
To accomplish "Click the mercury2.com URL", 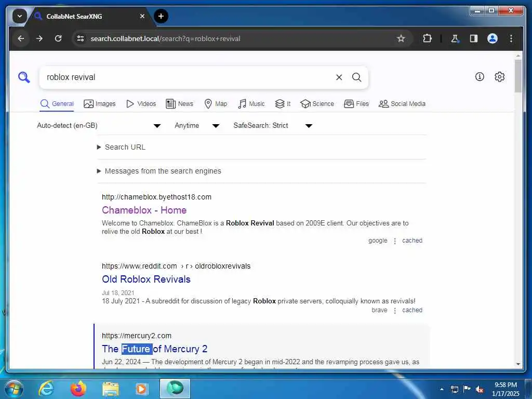I will 137,336.
